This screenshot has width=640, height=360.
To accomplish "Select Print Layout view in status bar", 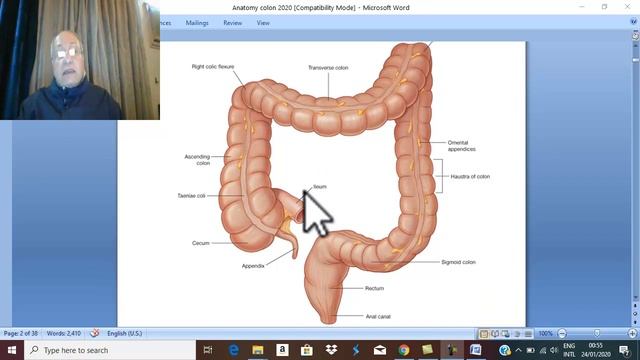I will tap(484, 334).
